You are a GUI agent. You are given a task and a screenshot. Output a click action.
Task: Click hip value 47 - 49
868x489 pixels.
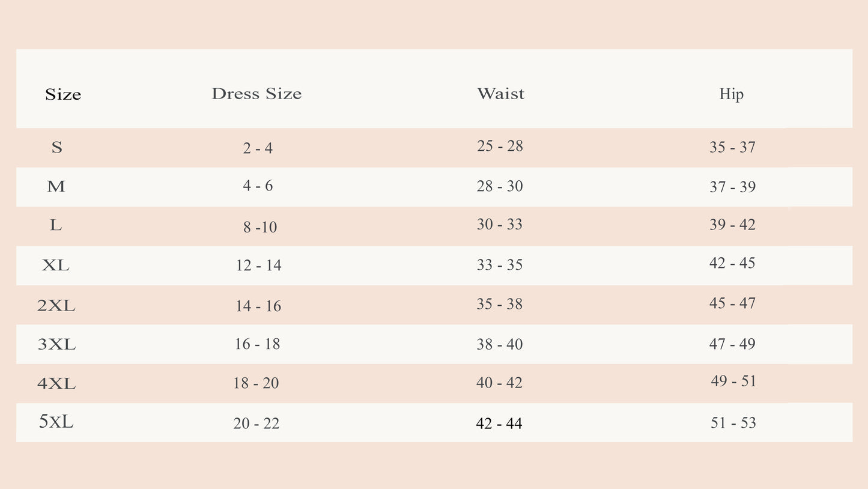[732, 344]
